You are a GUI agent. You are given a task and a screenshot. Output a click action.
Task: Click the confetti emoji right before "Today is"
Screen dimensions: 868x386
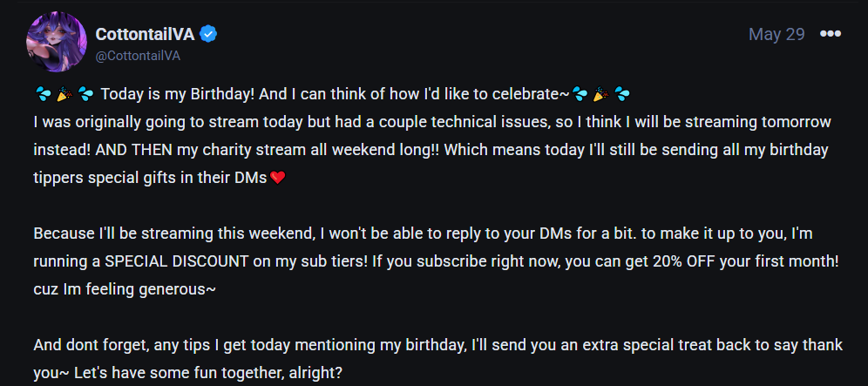pyautogui.click(x=85, y=94)
